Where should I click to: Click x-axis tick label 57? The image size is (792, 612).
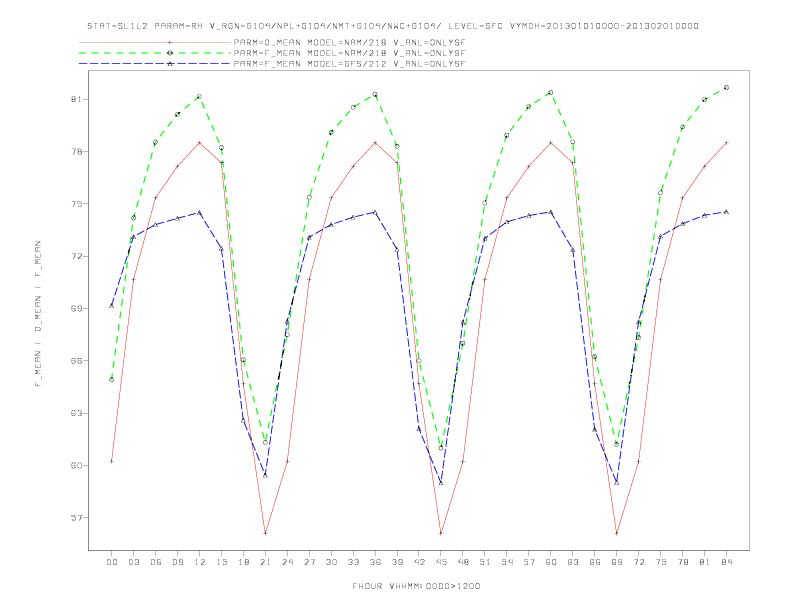[x=529, y=562]
